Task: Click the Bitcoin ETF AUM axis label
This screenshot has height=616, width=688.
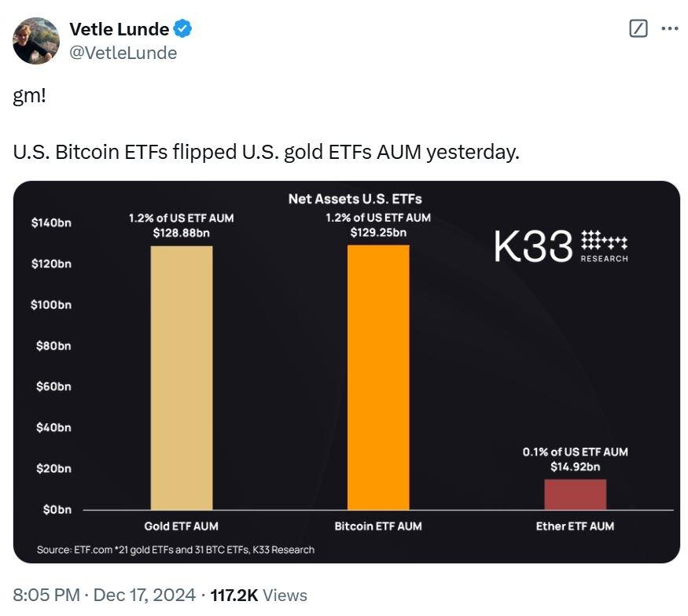Action: (378, 526)
